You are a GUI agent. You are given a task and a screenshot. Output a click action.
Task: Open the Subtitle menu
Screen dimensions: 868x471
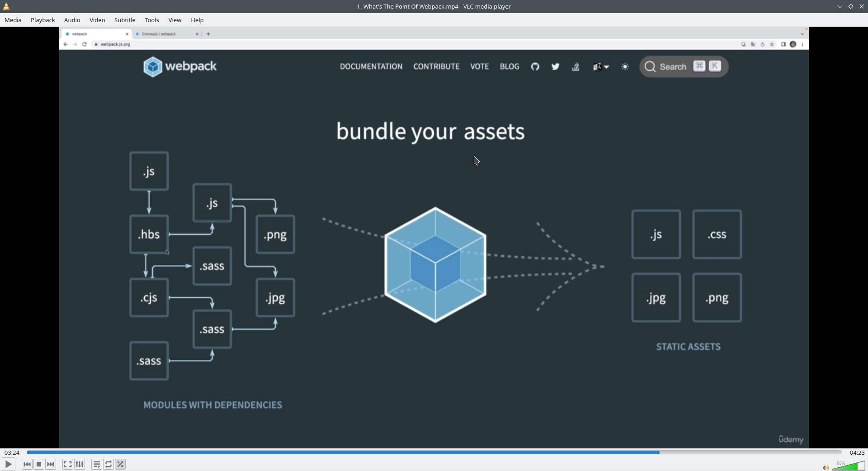pos(125,20)
